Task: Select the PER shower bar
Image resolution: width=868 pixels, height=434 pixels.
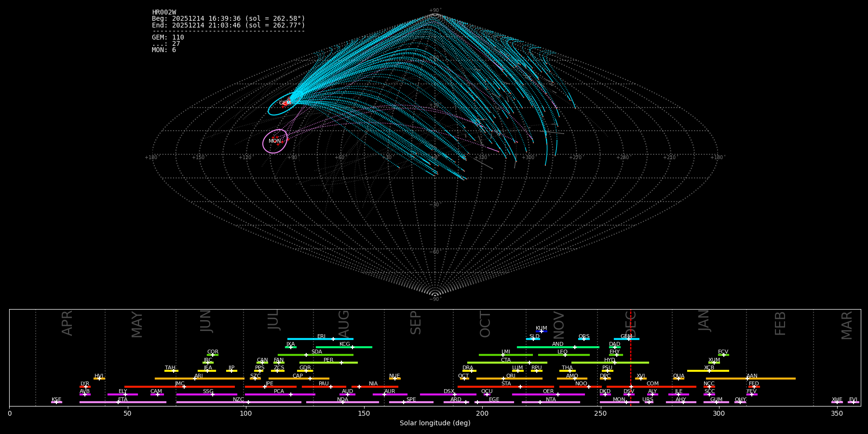Action: click(328, 363)
